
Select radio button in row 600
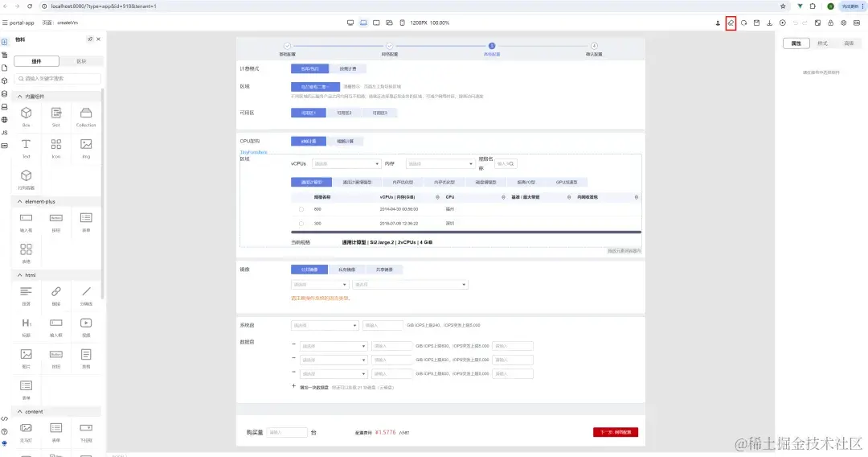click(x=301, y=209)
